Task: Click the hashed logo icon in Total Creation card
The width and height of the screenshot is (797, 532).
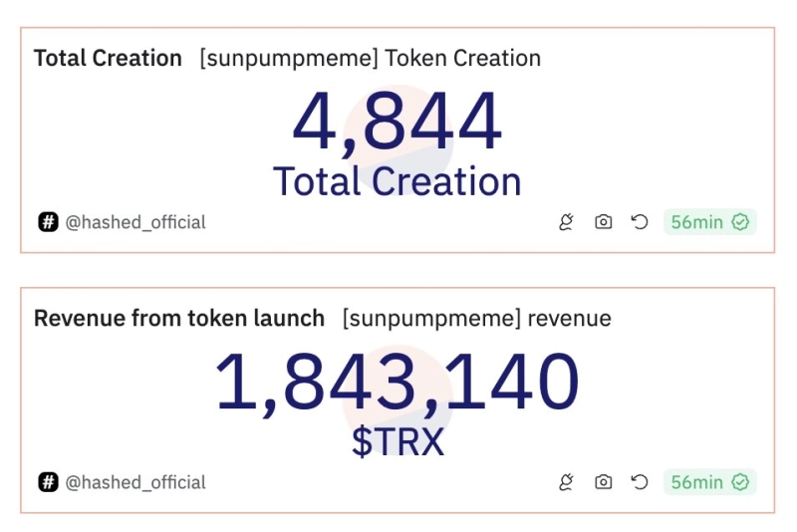Action: click(48, 222)
